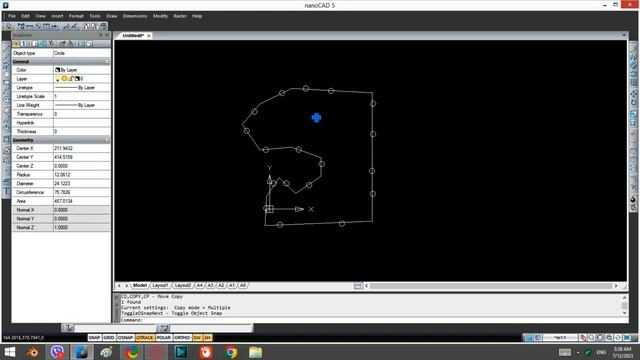The image size is (640, 360).
Task: Open the Format menu
Action: point(76,16)
